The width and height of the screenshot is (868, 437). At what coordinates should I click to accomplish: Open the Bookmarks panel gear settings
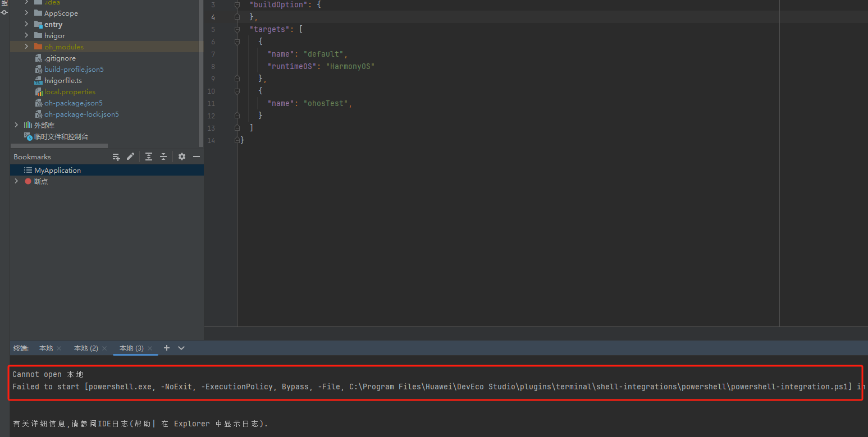click(182, 157)
